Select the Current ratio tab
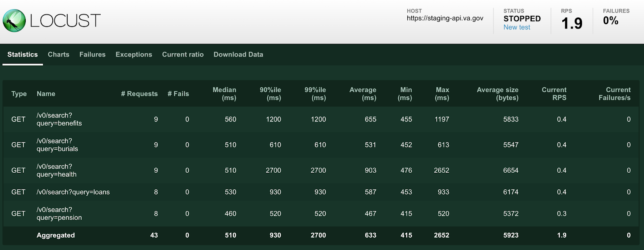This screenshot has height=250, width=644. tap(183, 54)
